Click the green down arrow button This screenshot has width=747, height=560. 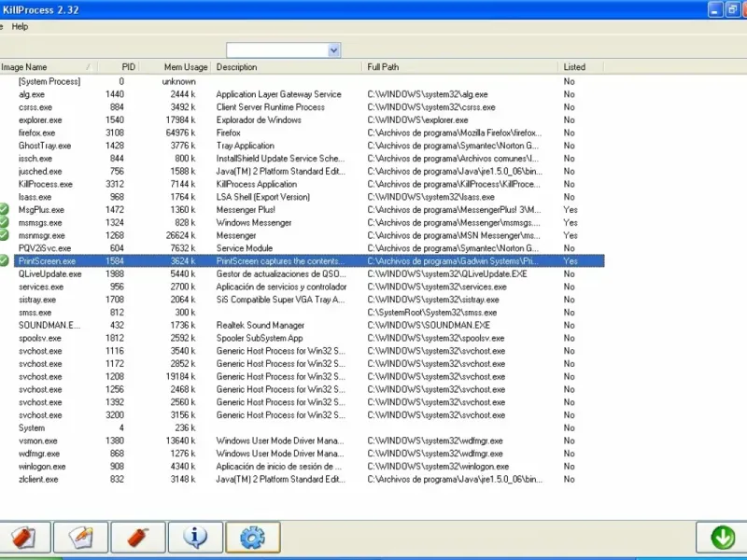722,538
